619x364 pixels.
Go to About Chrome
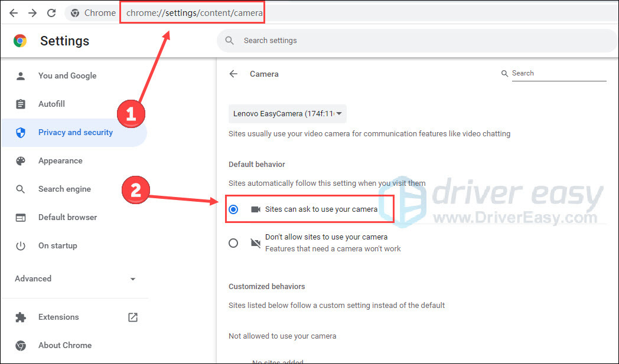pyautogui.click(x=65, y=345)
